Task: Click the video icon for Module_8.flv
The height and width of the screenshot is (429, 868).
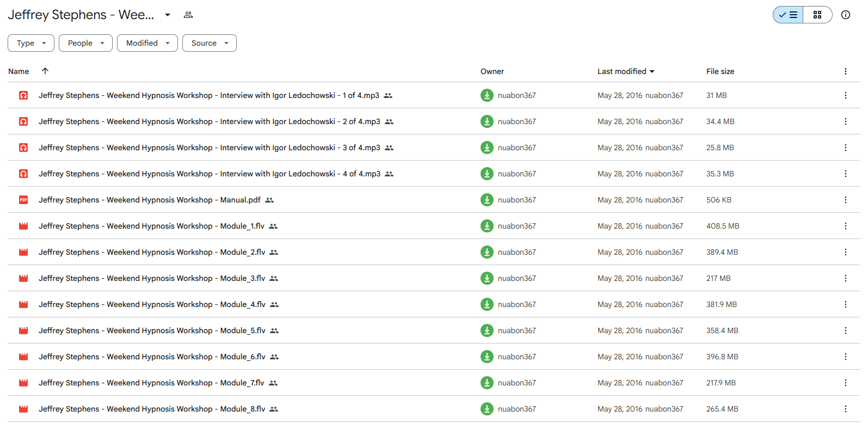Action: tap(23, 409)
